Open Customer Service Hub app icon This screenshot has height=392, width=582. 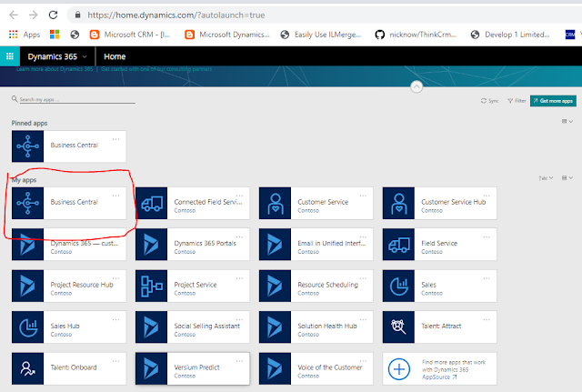pyautogui.click(x=398, y=203)
